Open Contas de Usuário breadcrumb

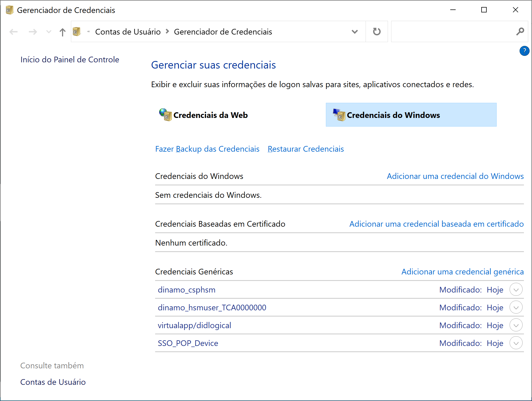coord(128,32)
